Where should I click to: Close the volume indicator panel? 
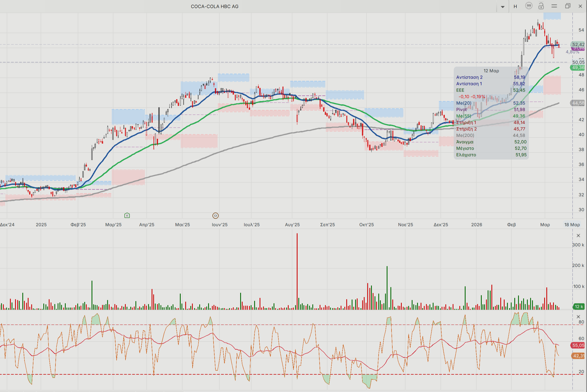click(x=578, y=236)
